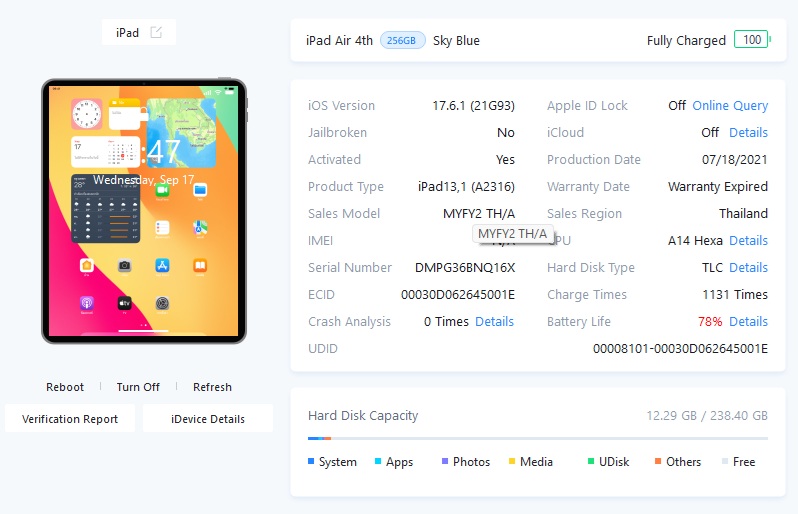The image size is (798, 514).
Task: Open Hard Disk Type TLC Details link
Action: [x=748, y=267]
